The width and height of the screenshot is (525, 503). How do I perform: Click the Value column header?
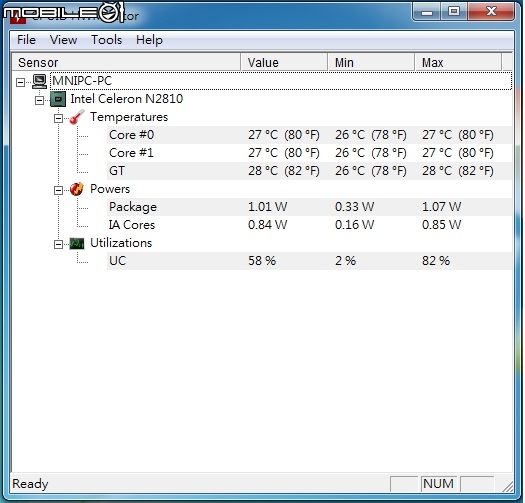(x=284, y=62)
